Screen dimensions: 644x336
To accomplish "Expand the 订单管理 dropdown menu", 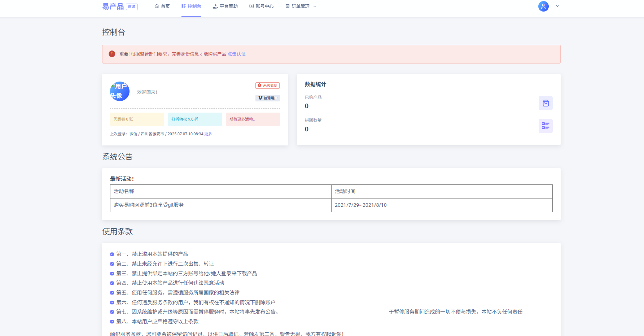I will pyautogui.click(x=301, y=6).
